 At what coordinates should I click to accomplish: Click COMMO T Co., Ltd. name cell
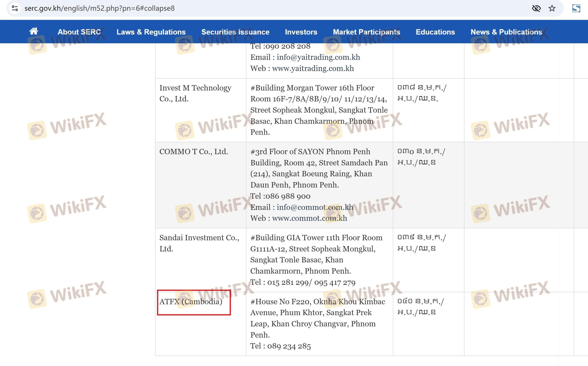coord(193,152)
